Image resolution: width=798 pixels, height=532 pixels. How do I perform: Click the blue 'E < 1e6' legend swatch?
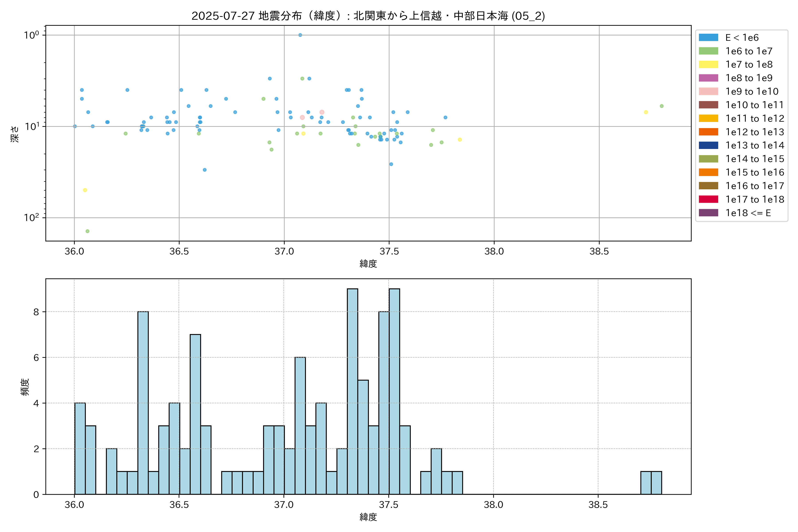(708, 38)
